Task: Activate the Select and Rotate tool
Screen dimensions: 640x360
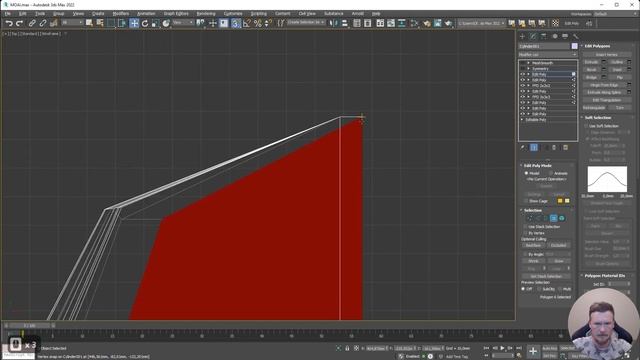Action: click(x=145, y=23)
